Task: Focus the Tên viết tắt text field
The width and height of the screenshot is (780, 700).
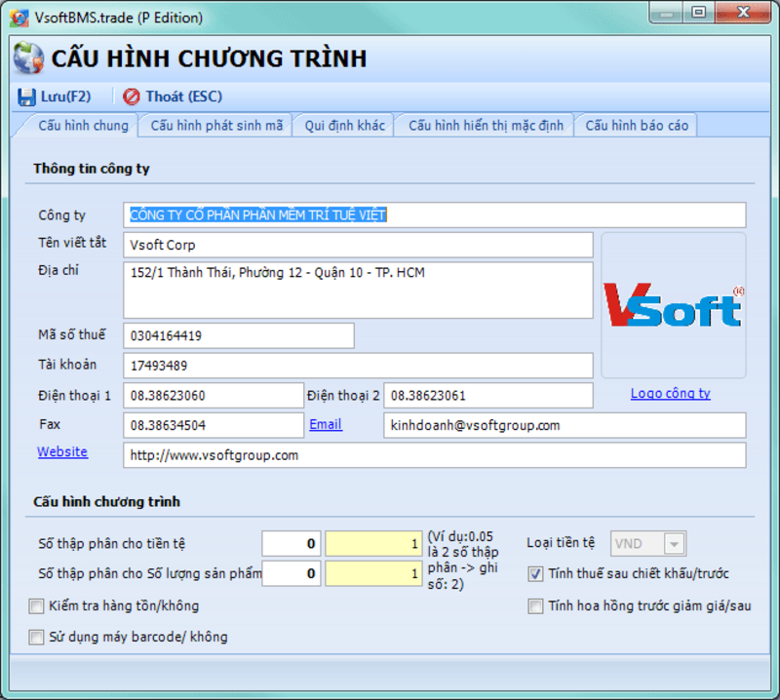Action: (358, 245)
